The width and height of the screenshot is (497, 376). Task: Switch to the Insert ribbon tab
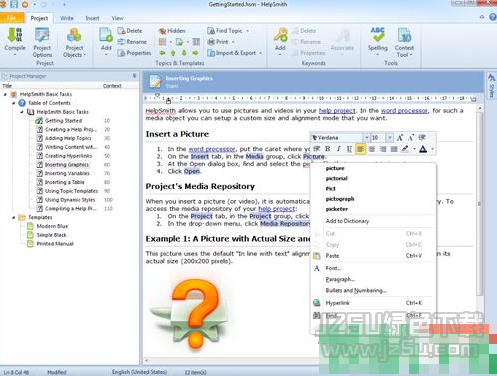(92, 18)
